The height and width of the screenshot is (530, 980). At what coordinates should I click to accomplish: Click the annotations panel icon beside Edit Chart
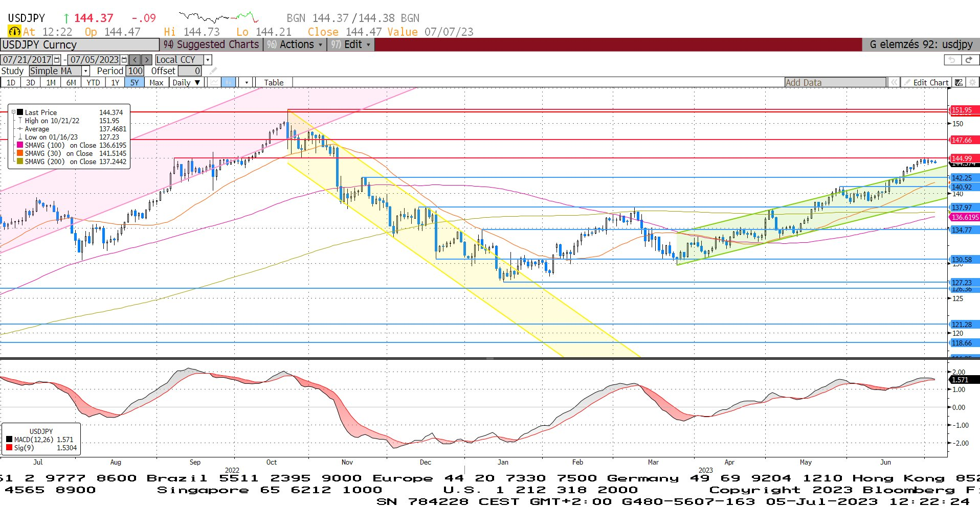[x=959, y=82]
